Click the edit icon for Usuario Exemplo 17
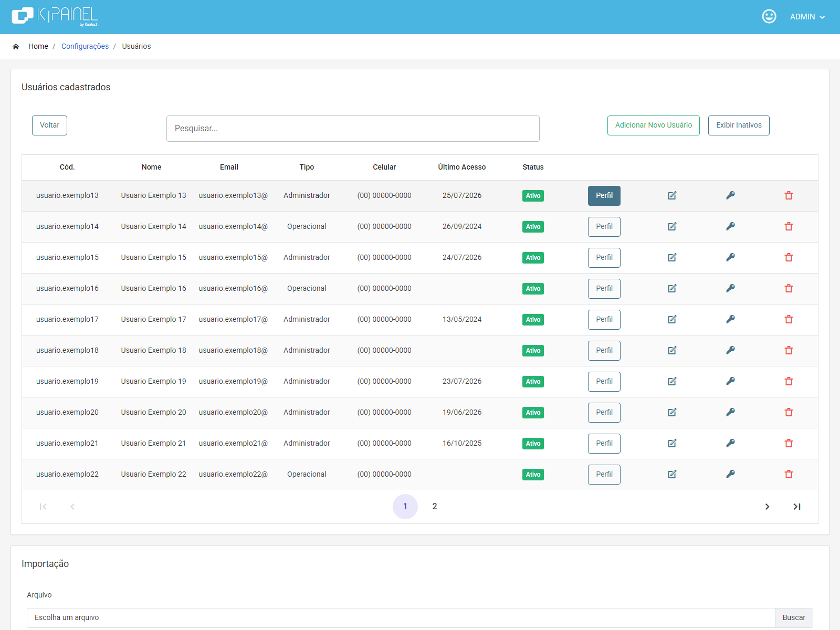The height and width of the screenshot is (630, 840). click(672, 319)
